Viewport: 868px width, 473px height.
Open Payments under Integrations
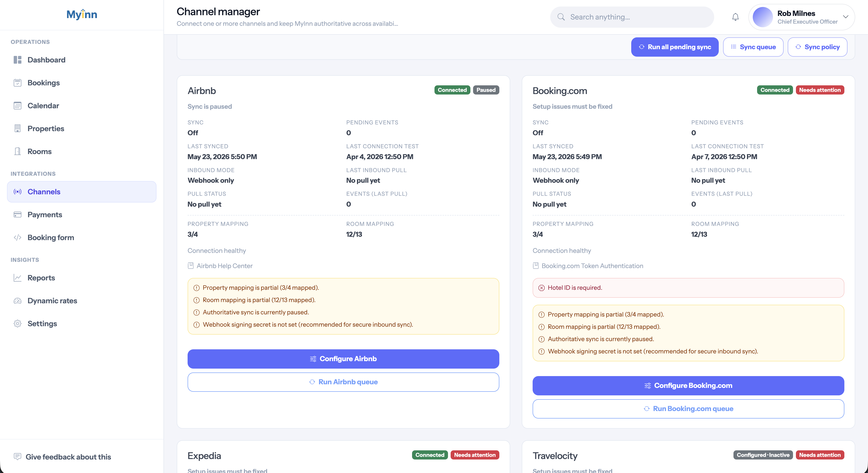tap(81, 215)
